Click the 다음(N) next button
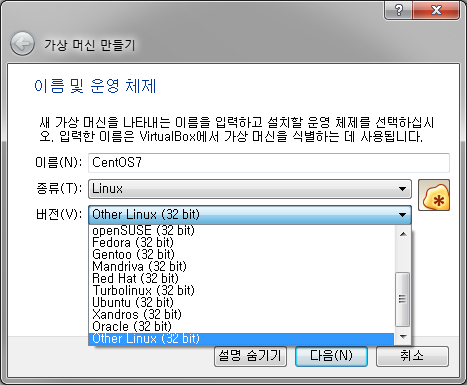 coord(331,356)
